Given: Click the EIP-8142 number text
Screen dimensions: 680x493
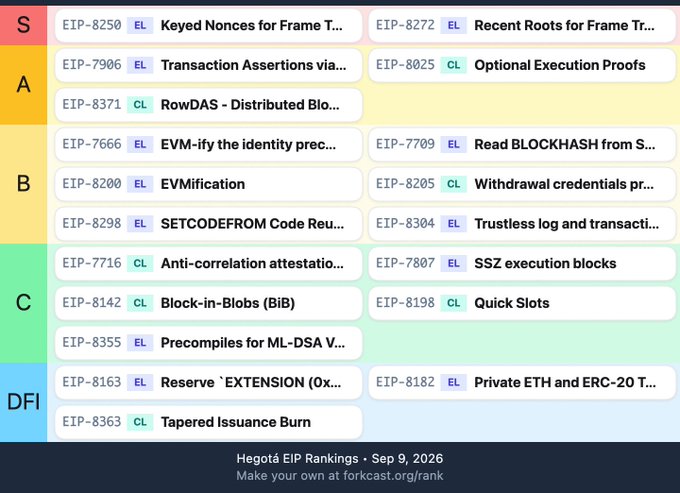Looking at the screenshot, I should coord(92,303).
